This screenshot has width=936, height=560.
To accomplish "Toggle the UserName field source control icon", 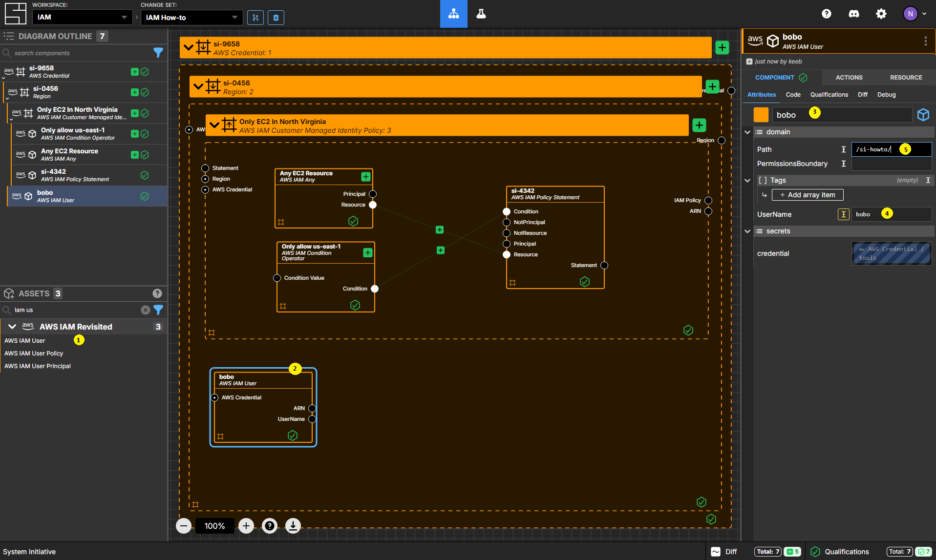I will coord(844,214).
